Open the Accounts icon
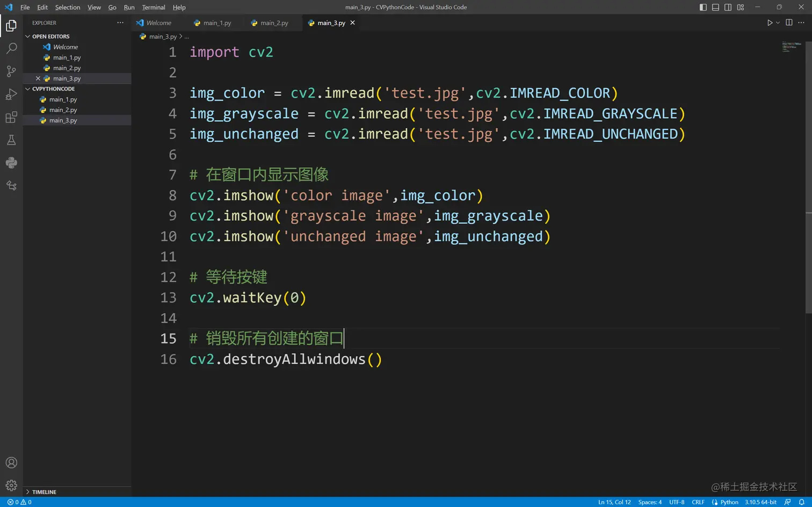Image resolution: width=812 pixels, height=507 pixels. pyautogui.click(x=11, y=463)
